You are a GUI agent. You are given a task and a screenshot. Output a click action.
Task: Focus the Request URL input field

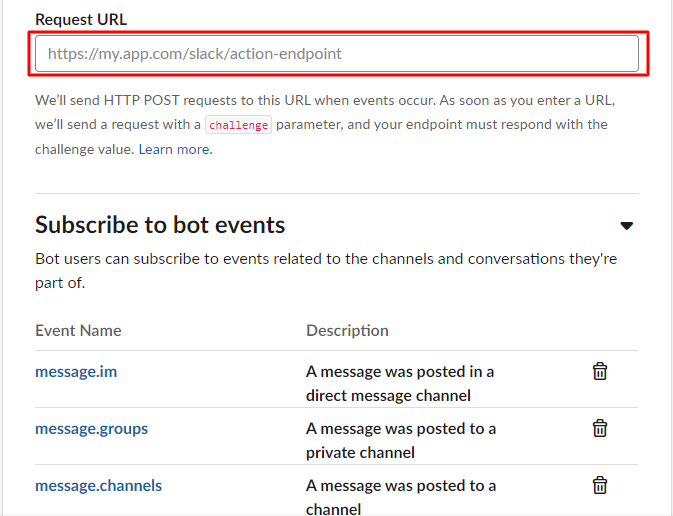pos(336,54)
